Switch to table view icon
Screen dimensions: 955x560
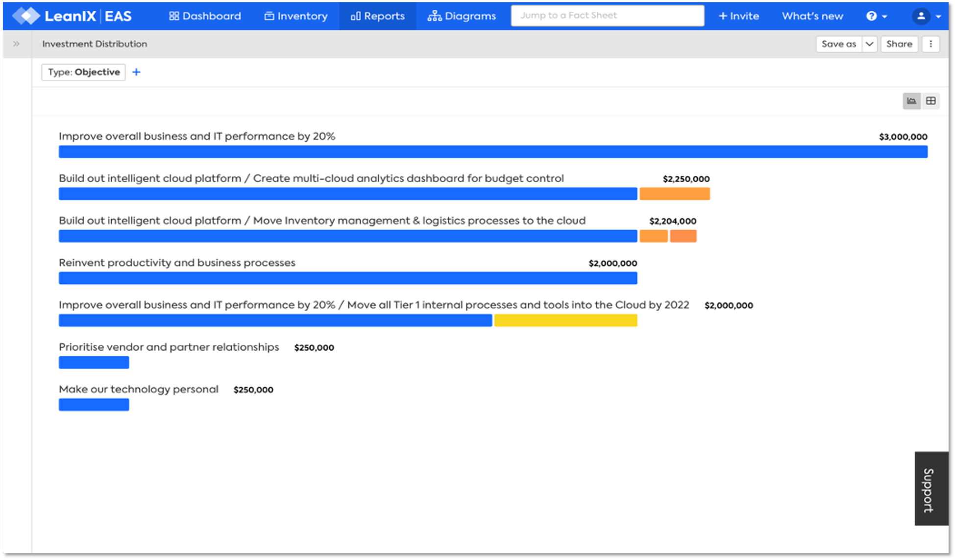pos(931,101)
